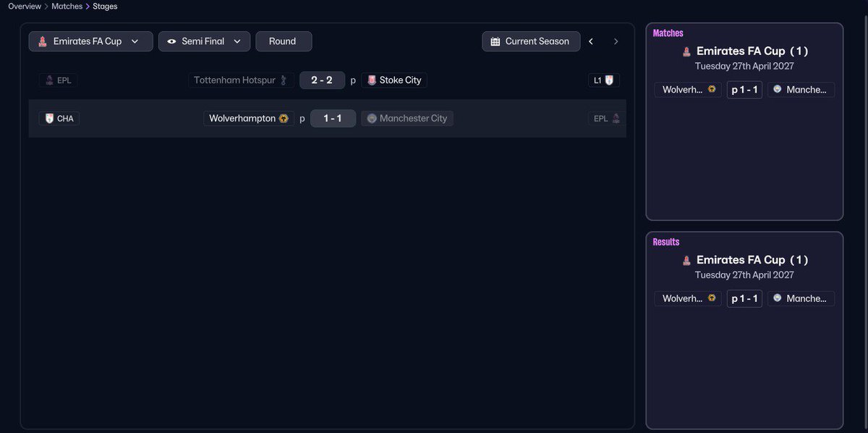This screenshot has height=433, width=868.
Task: Open the p 1 - 1 score in the Matches panel
Action: (x=744, y=90)
